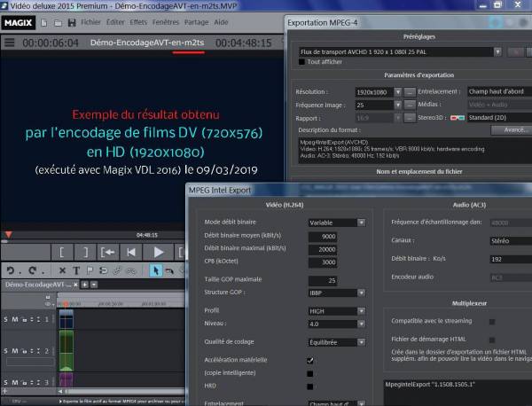Click the Avancé... button
This screenshot has width=532, height=406.
pyautogui.click(x=512, y=130)
